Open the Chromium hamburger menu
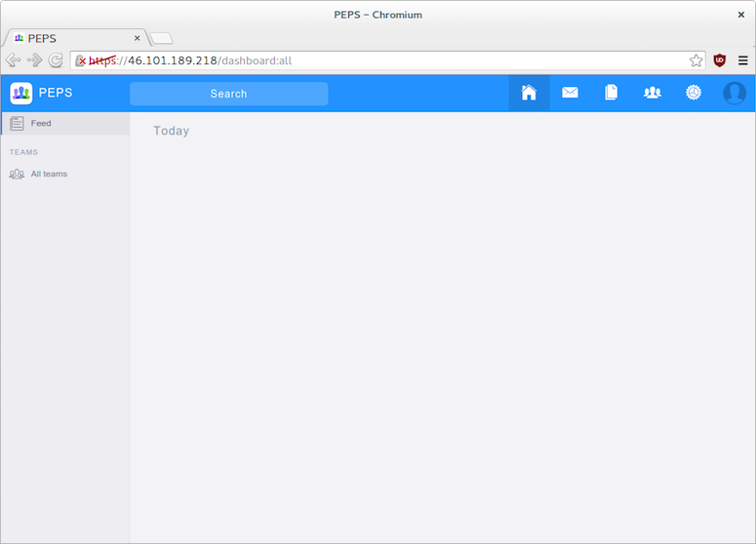Image resolution: width=756 pixels, height=544 pixels. click(x=743, y=60)
